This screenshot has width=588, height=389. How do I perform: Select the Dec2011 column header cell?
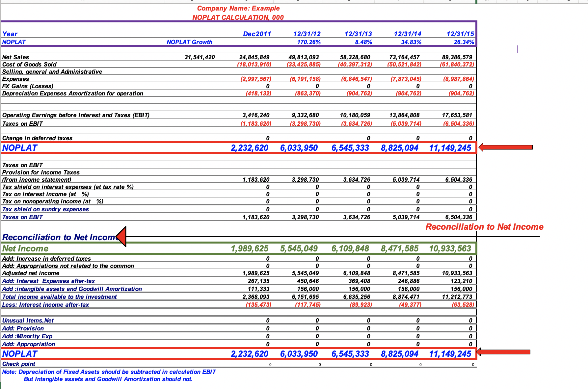257,34
